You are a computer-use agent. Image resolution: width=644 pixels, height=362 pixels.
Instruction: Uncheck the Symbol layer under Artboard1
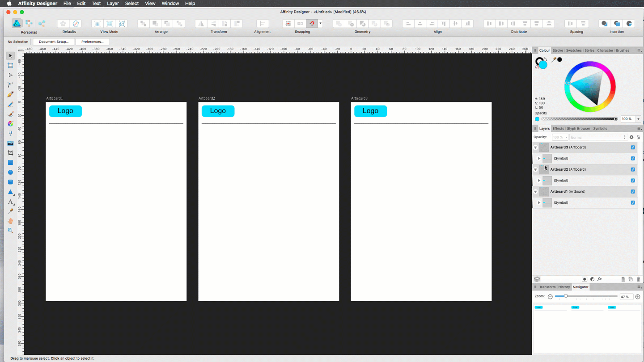(x=633, y=202)
